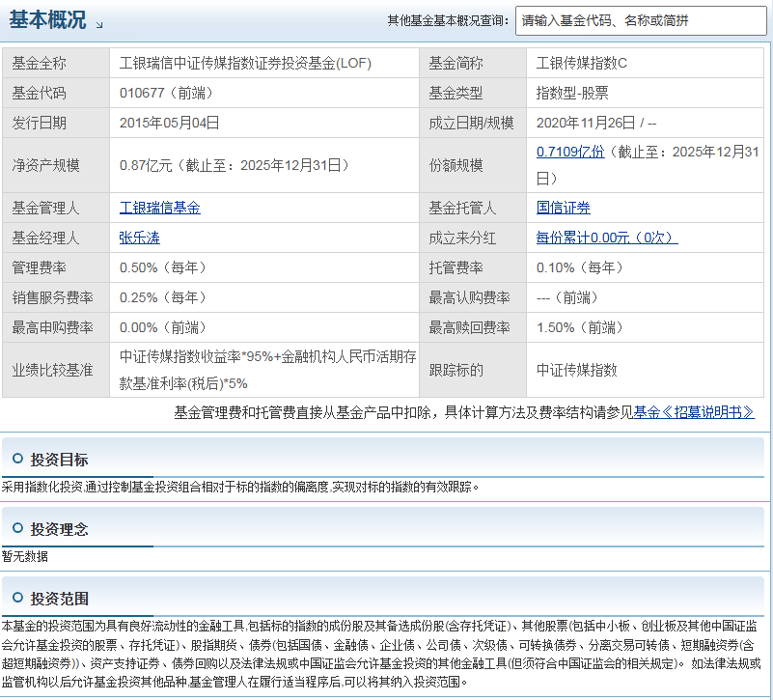Click the small arrow icon beside 基本概况
Viewport: 773px width, 700px height.
pyautogui.click(x=99, y=25)
